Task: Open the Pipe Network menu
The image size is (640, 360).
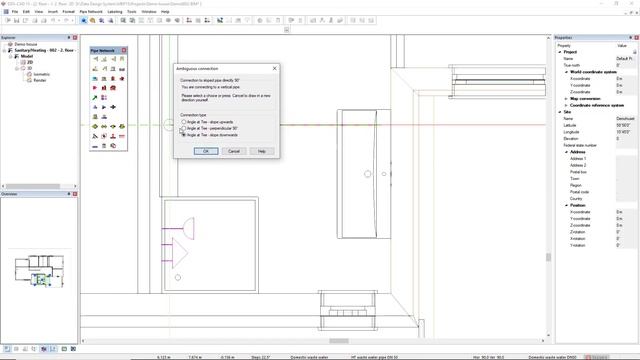Action: [91, 12]
